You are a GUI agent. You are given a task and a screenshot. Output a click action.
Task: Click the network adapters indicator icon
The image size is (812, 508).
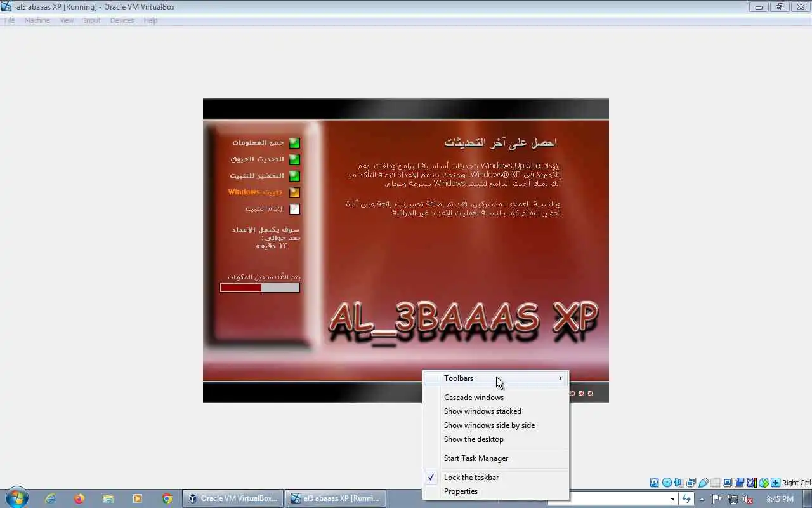(691, 483)
